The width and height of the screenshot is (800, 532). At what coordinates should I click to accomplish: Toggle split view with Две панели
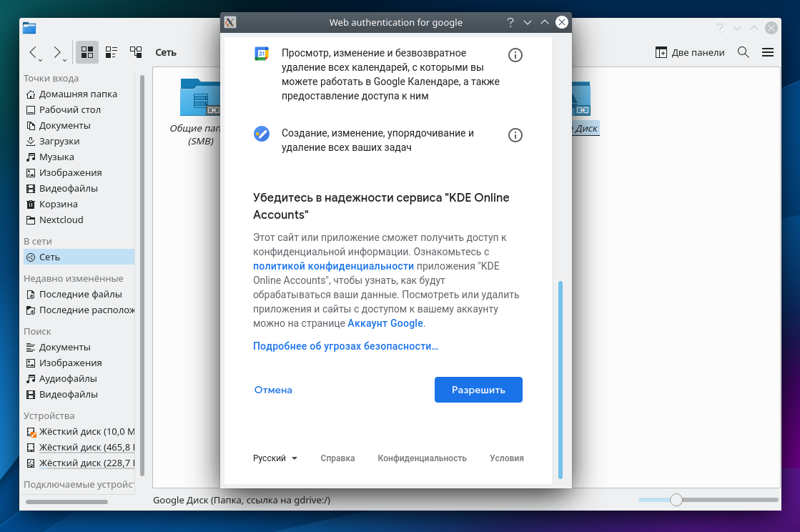click(690, 52)
